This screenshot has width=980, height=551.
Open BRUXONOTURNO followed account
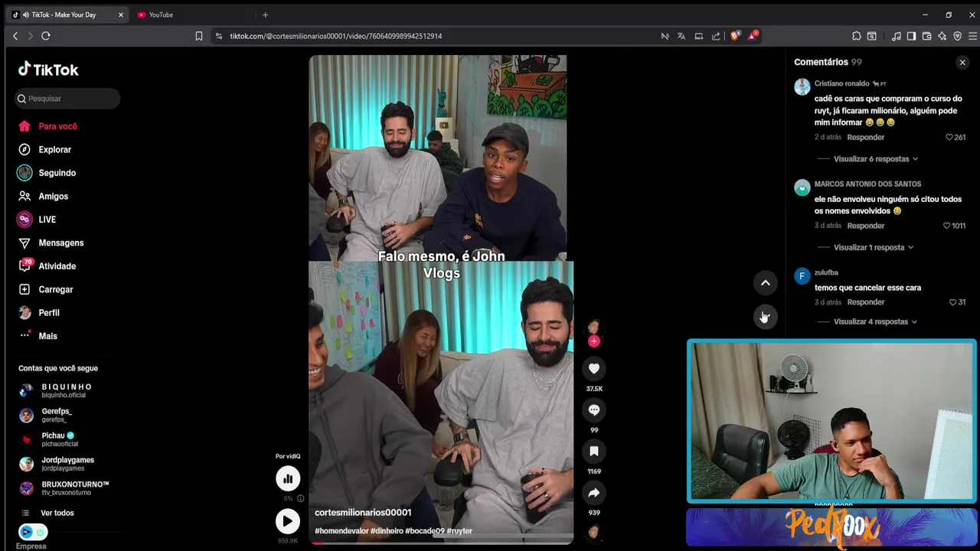pos(64,489)
